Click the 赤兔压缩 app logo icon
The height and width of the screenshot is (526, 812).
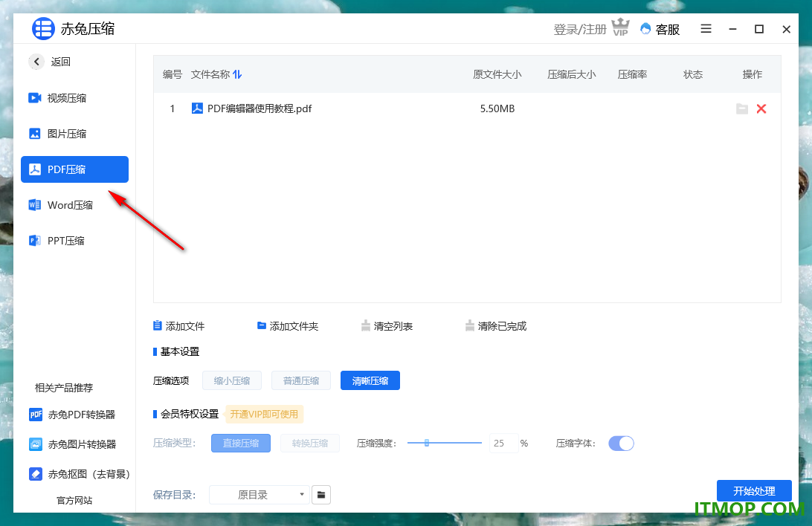coord(43,28)
